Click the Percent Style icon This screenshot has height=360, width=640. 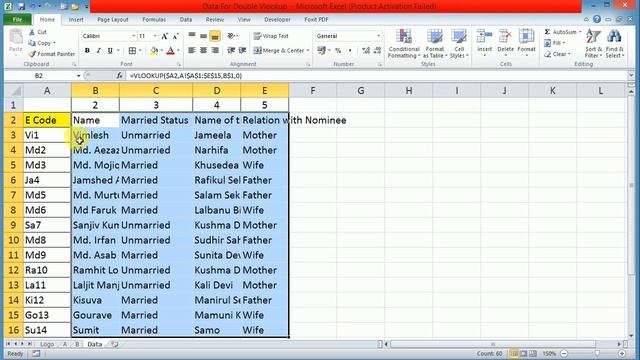(338, 51)
